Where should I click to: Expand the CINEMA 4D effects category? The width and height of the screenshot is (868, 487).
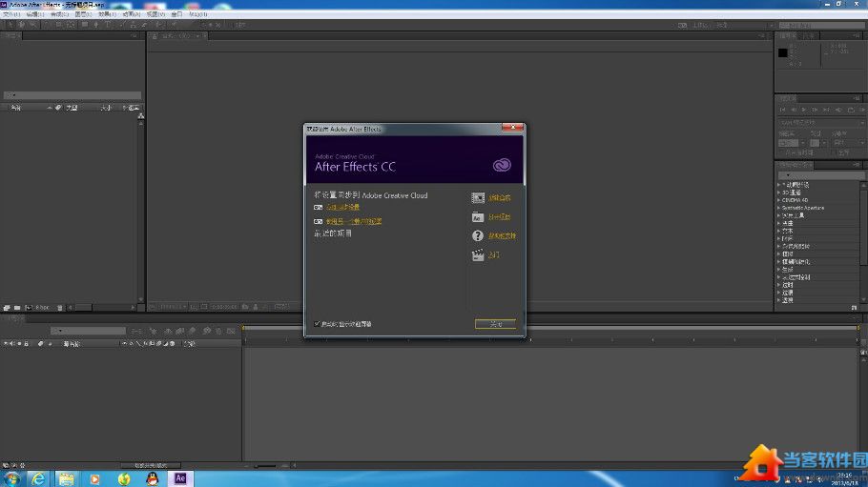coord(779,200)
